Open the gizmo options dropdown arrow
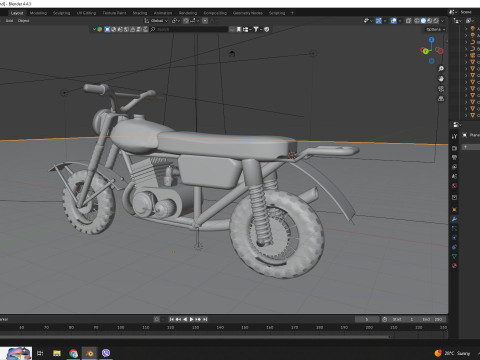 385,21
